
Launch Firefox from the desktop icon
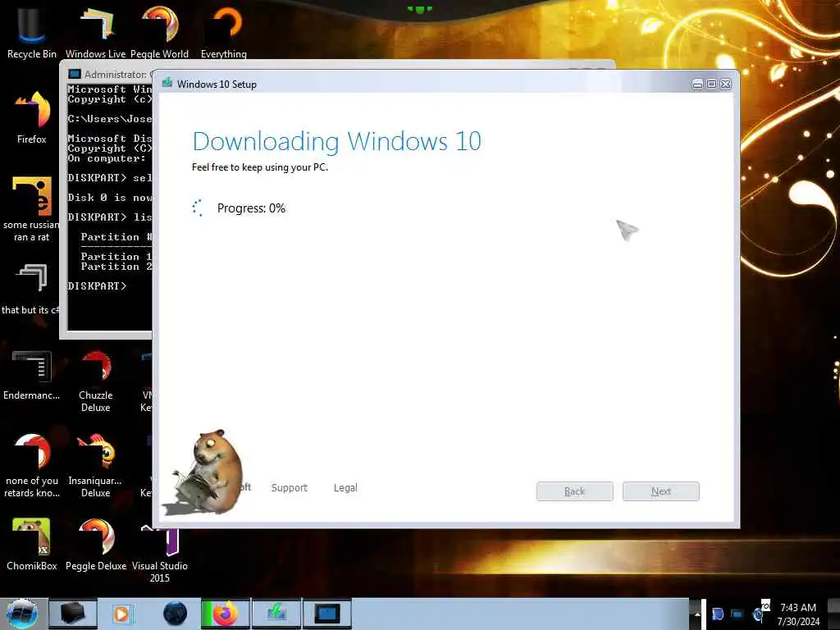(x=32, y=116)
